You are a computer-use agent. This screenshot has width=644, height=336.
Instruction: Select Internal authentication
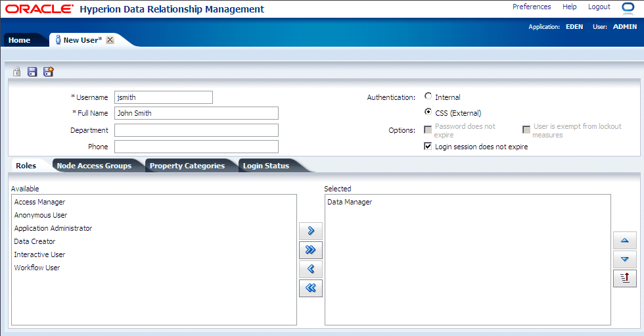point(428,96)
